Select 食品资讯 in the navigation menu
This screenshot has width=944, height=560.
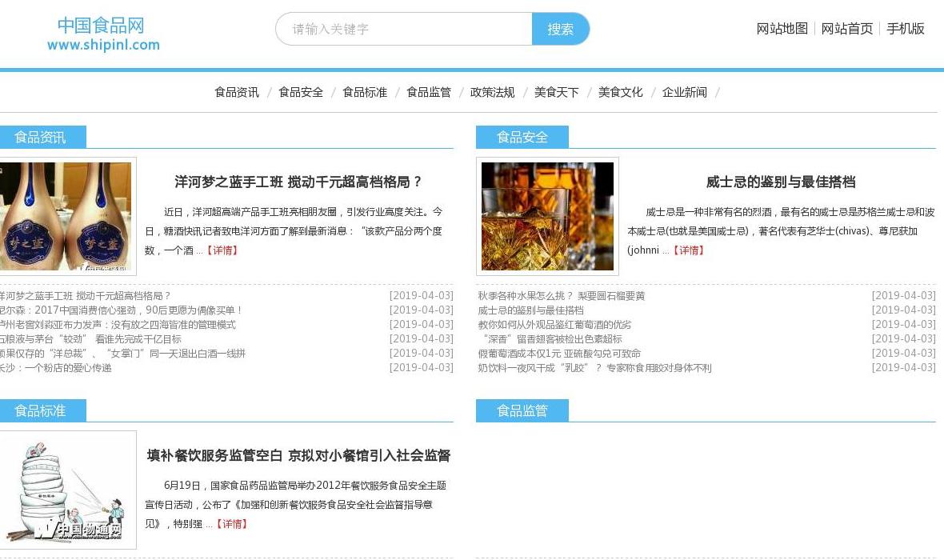click(237, 92)
